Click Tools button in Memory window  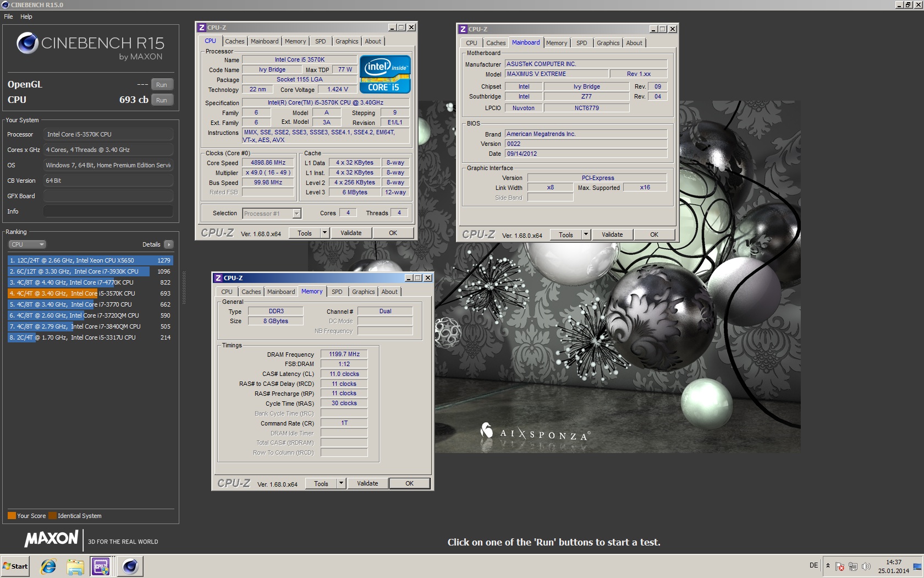coord(321,483)
